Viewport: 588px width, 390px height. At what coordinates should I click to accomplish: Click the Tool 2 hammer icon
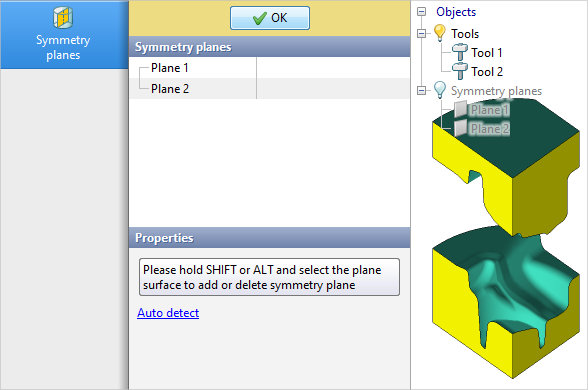[x=460, y=71]
